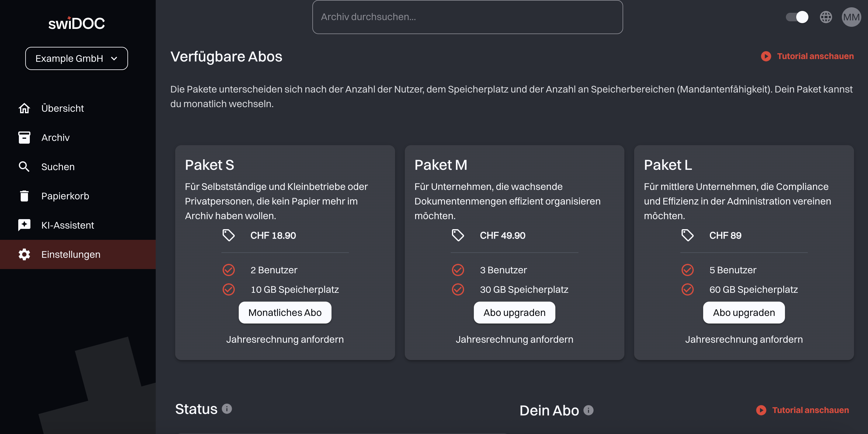
Task: Click Abo upgraden for Paket M
Action: pos(514,313)
